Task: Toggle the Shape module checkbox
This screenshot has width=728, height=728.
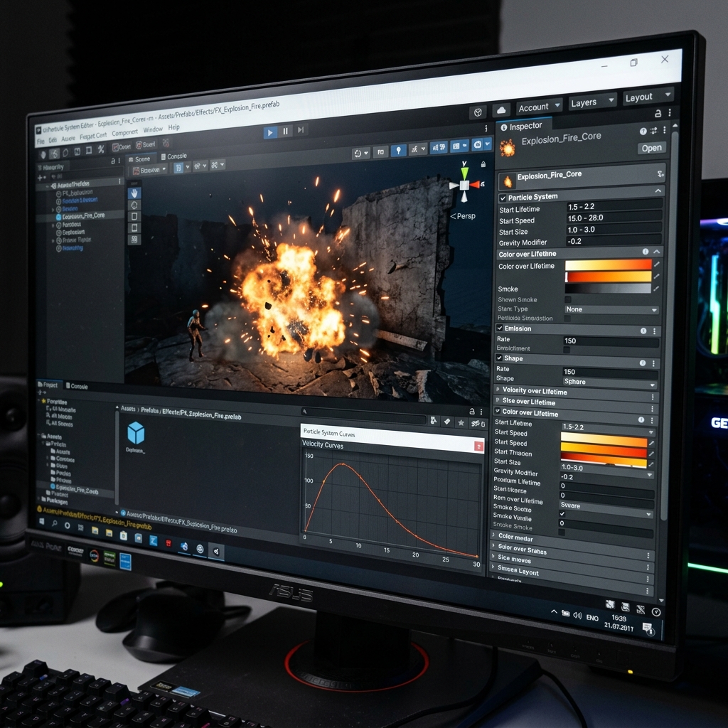Action: [x=499, y=358]
